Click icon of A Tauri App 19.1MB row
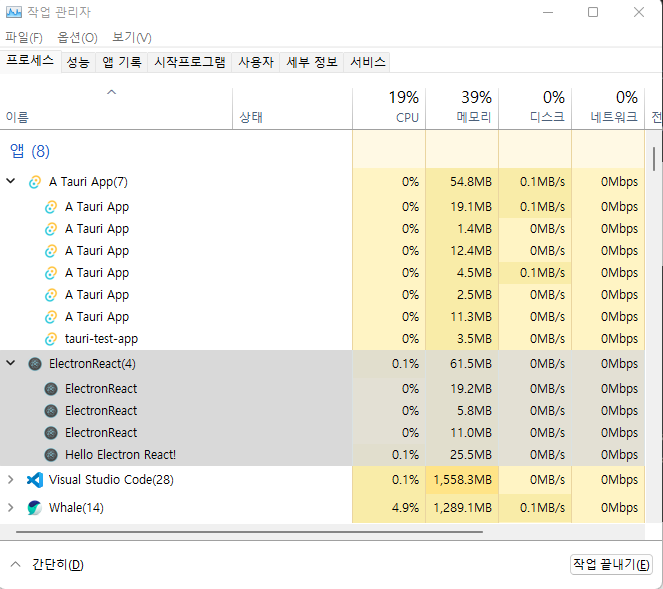Screen dimensions: 663x589 pyautogui.click(x=51, y=207)
